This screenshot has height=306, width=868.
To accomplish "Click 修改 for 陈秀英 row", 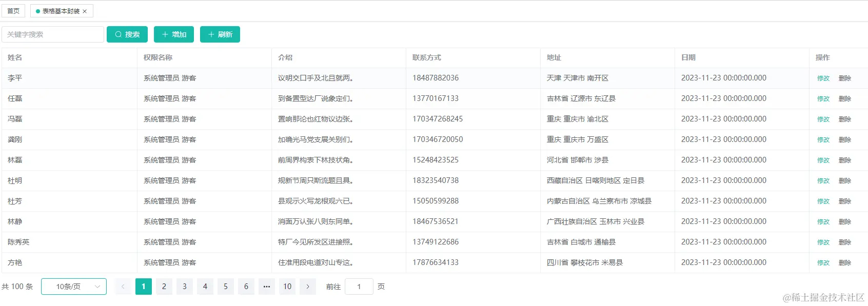I will tap(823, 242).
